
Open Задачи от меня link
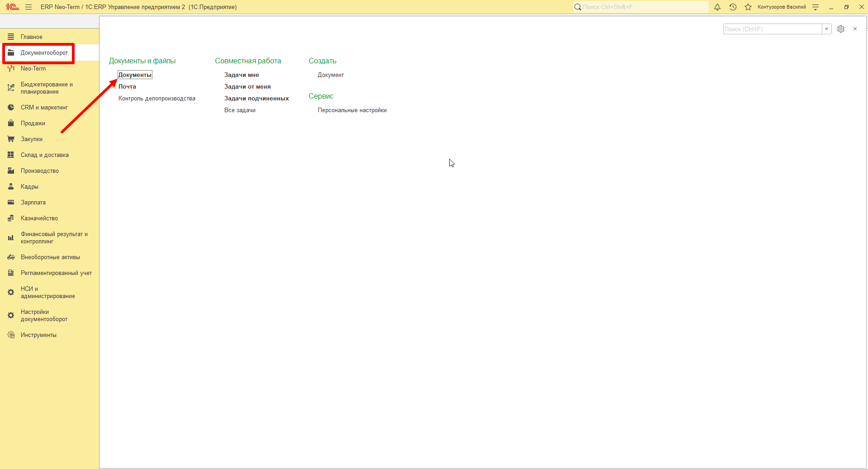coord(247,87)
